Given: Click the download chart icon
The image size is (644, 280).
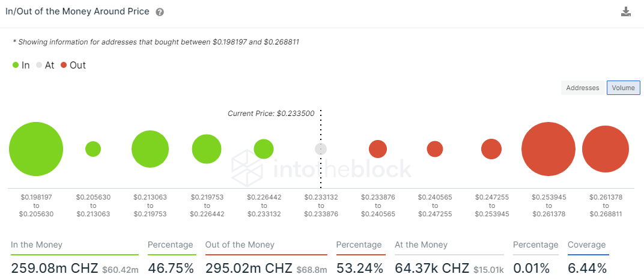Looking at the screenshot, I should (626, 12).
